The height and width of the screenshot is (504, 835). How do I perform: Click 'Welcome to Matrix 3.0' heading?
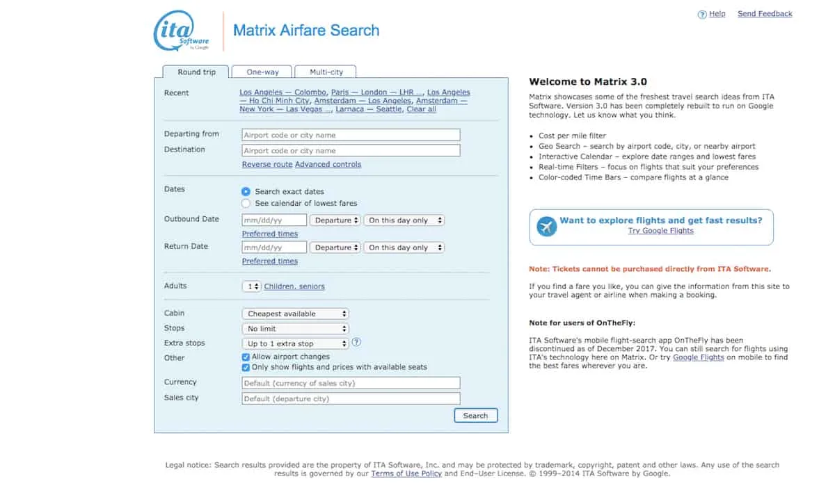pos(588,81)
